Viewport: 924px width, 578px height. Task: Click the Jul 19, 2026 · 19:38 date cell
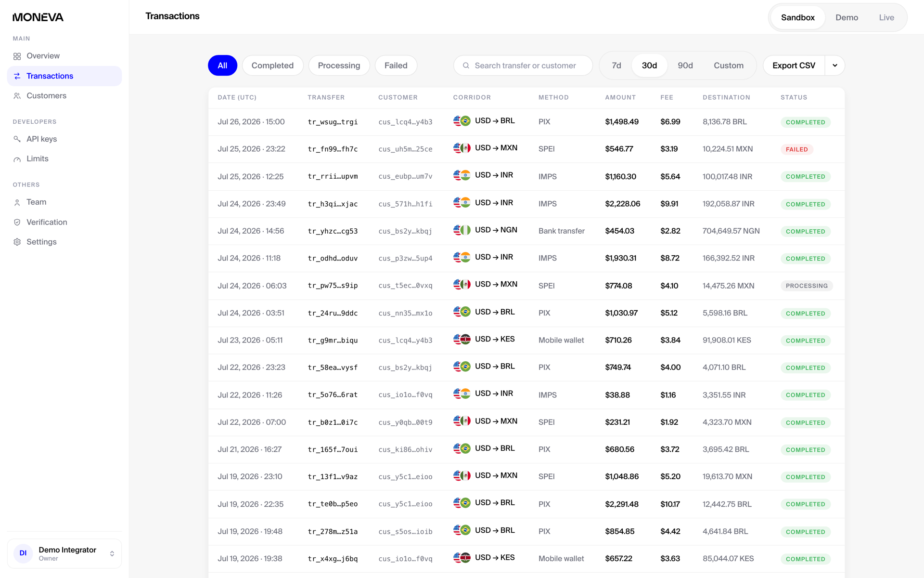pos(250,559)
